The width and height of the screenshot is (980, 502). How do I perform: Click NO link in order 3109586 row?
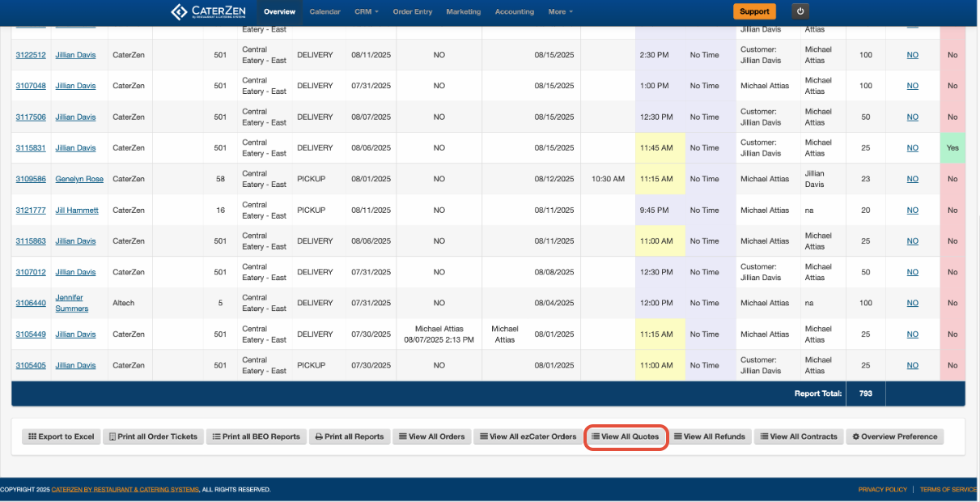[x=912, y=179]
